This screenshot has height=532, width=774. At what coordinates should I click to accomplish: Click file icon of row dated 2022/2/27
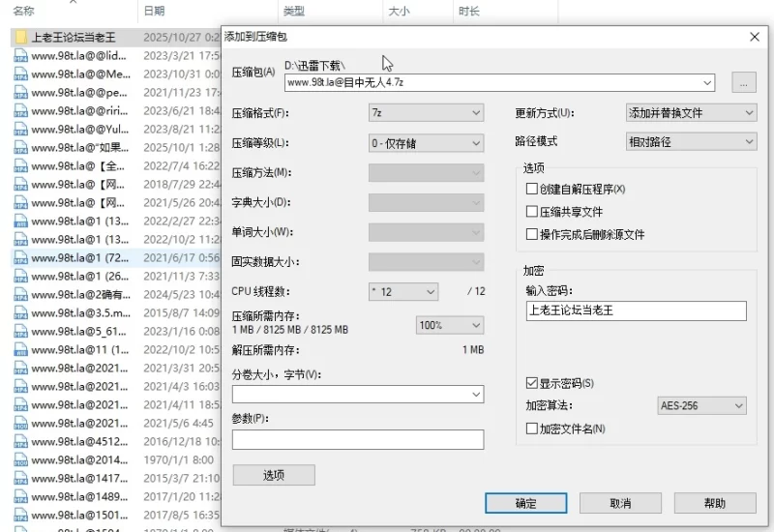(20, 222)
